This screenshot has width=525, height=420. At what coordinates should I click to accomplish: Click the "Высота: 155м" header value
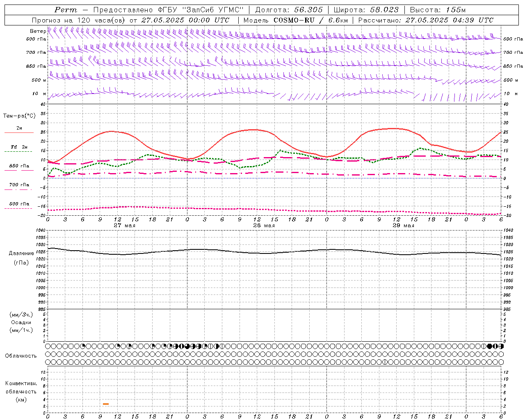pyautogui.click(x=438, y=10)
